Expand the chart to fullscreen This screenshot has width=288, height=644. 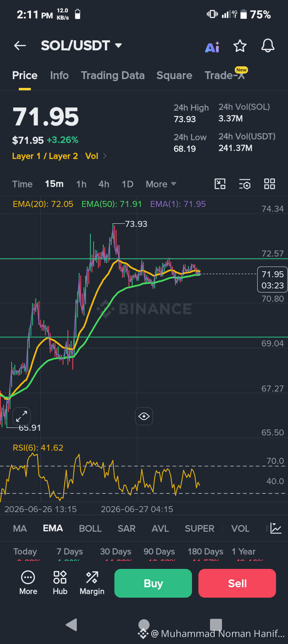click(22, 416)
